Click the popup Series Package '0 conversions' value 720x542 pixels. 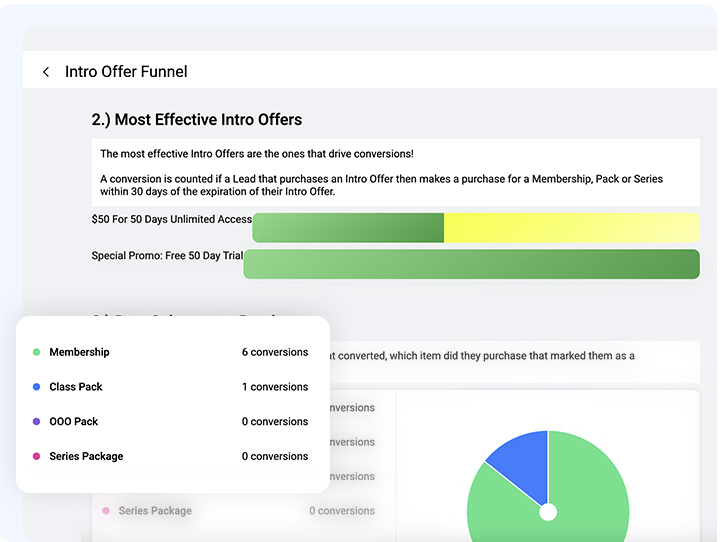click(x=275, y=456)
